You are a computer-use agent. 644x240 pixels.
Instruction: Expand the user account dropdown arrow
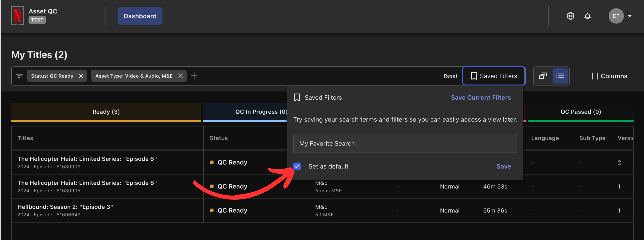click(630, 16)
